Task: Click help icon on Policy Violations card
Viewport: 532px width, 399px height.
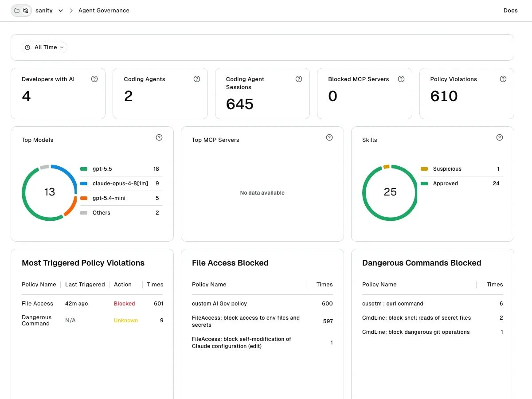Action: click(503, 79)
